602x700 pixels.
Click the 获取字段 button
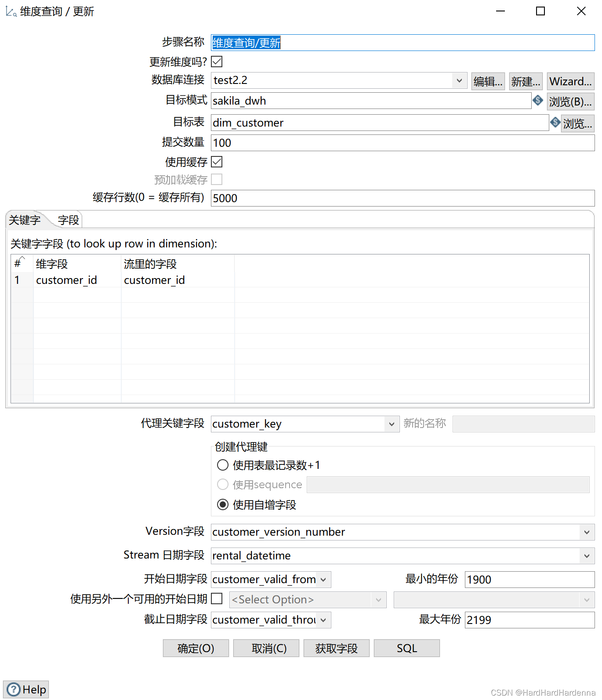(x=337, y=648)
